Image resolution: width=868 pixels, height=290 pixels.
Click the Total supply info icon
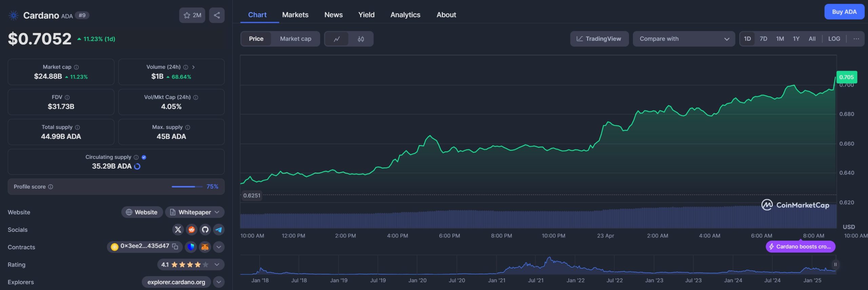tap(77, 127)
